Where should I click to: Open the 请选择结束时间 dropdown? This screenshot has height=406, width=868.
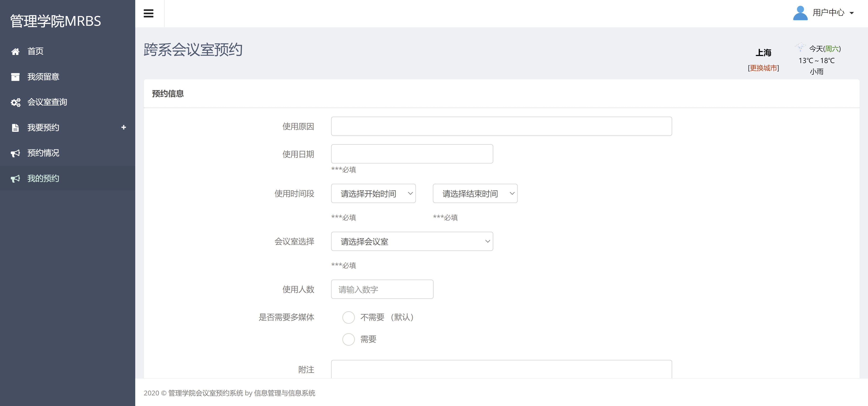475,194
